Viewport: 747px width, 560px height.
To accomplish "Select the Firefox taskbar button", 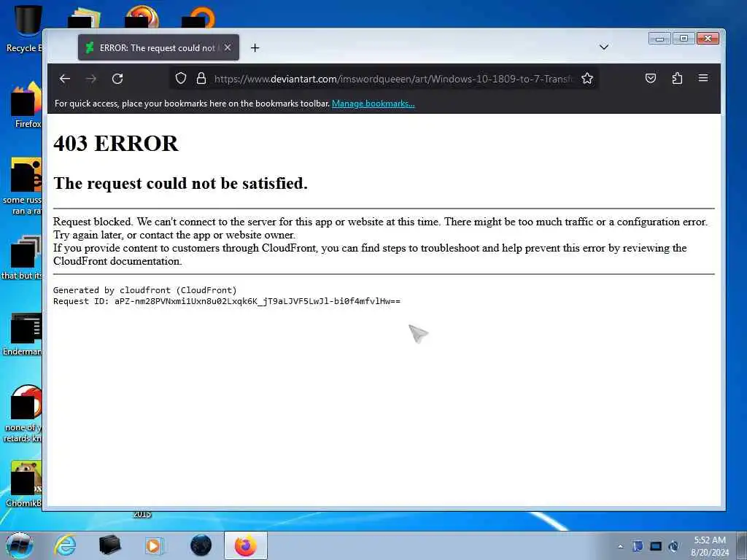I will 246,545.
